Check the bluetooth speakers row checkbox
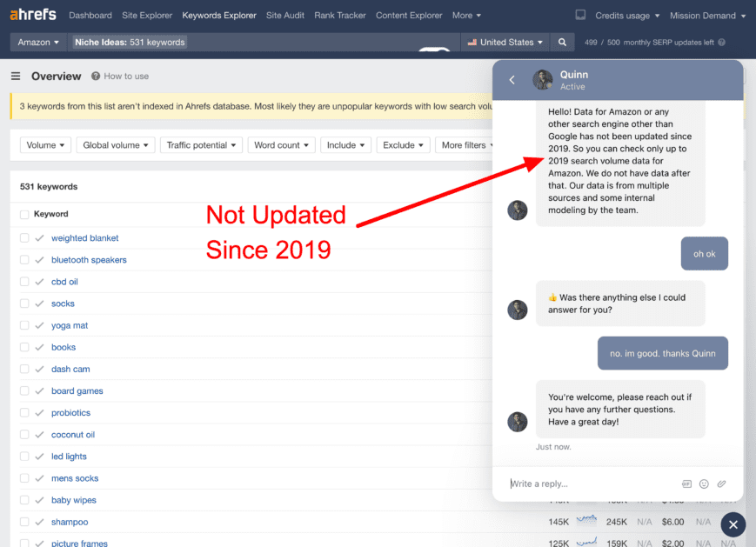756x547 pixels. pos(24,260)
